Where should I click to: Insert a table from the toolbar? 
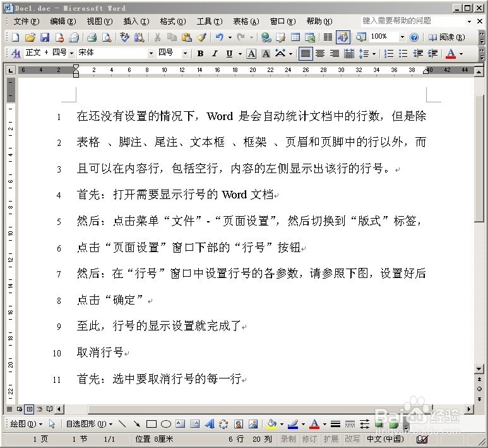tap(295, 37)
